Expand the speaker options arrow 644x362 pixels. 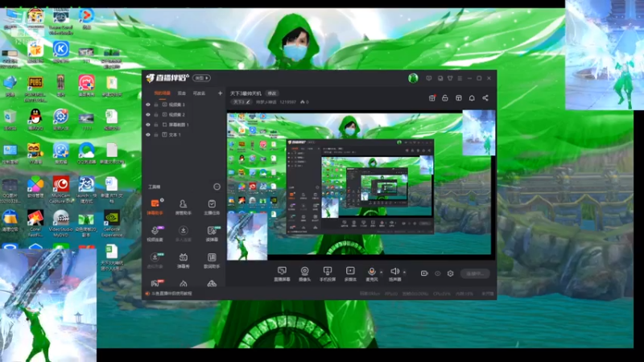pyautogui.click(x=405, y=272)
